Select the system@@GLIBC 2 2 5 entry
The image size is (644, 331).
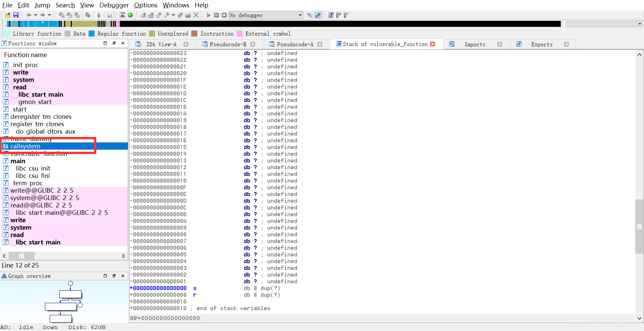point(65,198)
